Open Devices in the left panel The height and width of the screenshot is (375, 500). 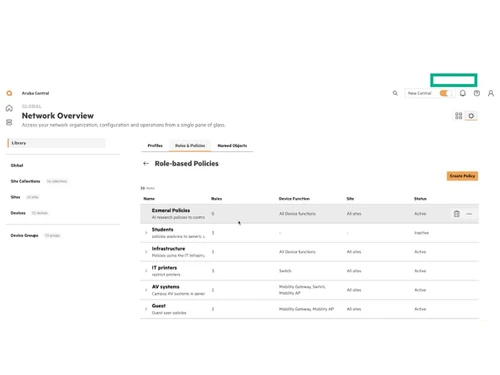(18, 213)
